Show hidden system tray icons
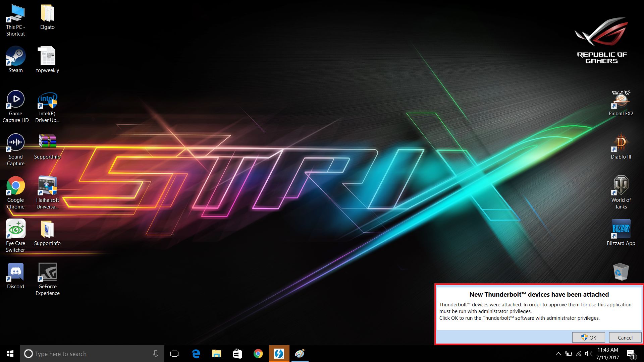 pos(558,354)
